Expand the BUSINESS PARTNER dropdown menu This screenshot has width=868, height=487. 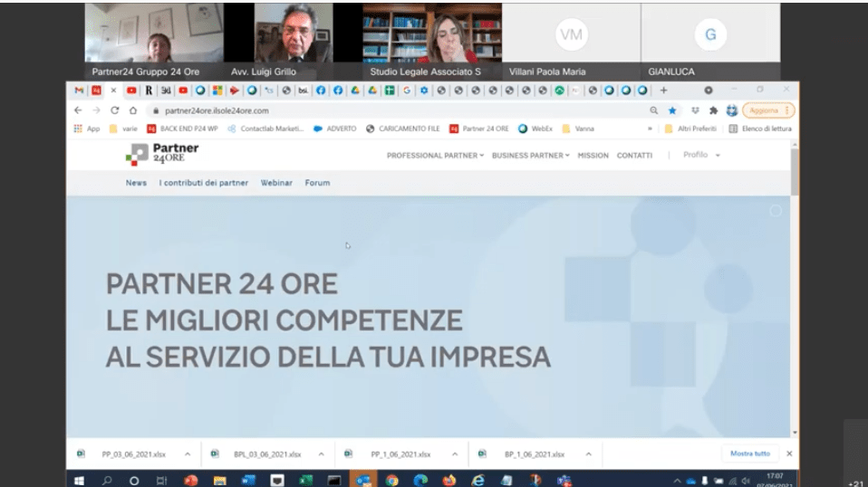click(x=531, y=156)
